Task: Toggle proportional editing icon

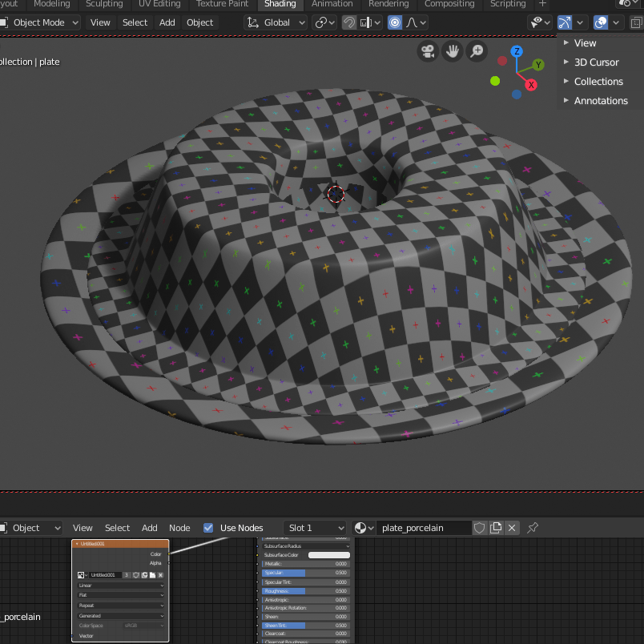Action: 394,22
